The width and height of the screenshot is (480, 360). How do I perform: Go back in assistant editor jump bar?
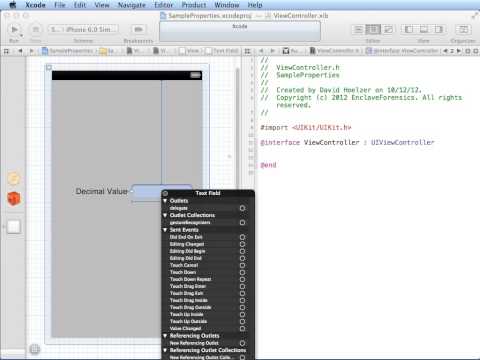[261, 51]
